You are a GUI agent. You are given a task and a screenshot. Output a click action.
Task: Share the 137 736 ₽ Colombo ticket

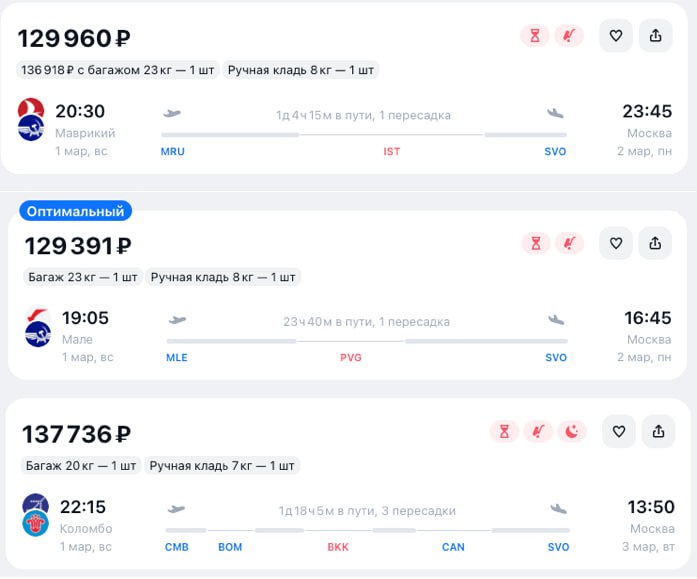point(658,432)
